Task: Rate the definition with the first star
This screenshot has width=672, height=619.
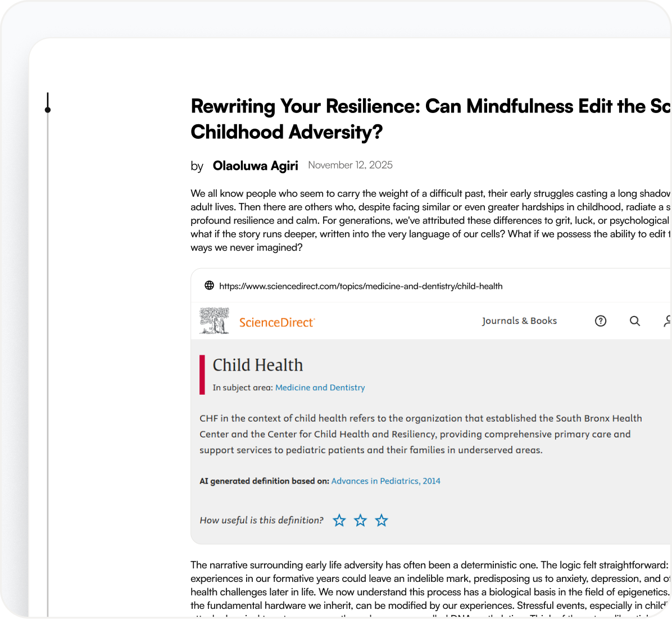Action: (x=339, y=521)
